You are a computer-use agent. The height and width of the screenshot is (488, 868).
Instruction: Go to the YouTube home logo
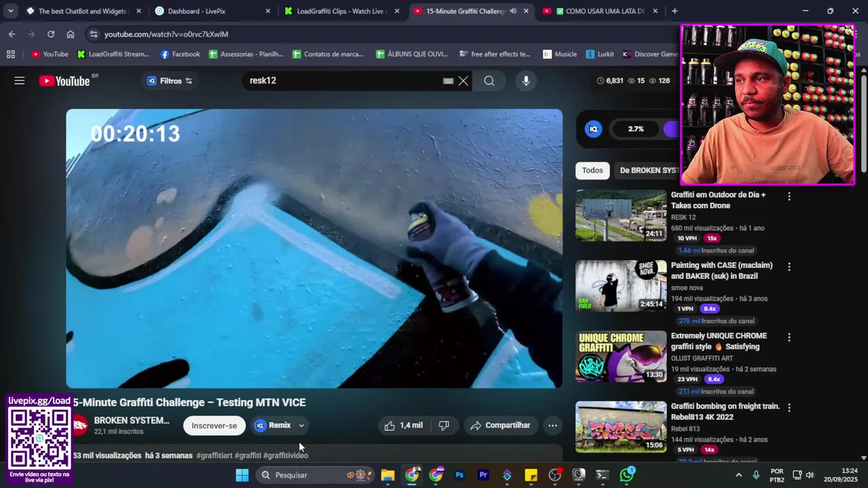pos(64,81)
